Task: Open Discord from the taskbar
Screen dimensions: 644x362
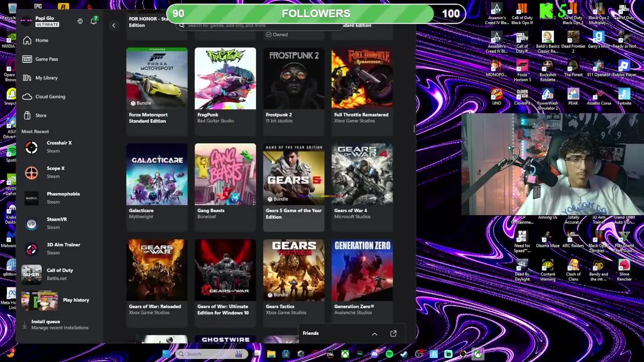Action: (x=374, y=354)
